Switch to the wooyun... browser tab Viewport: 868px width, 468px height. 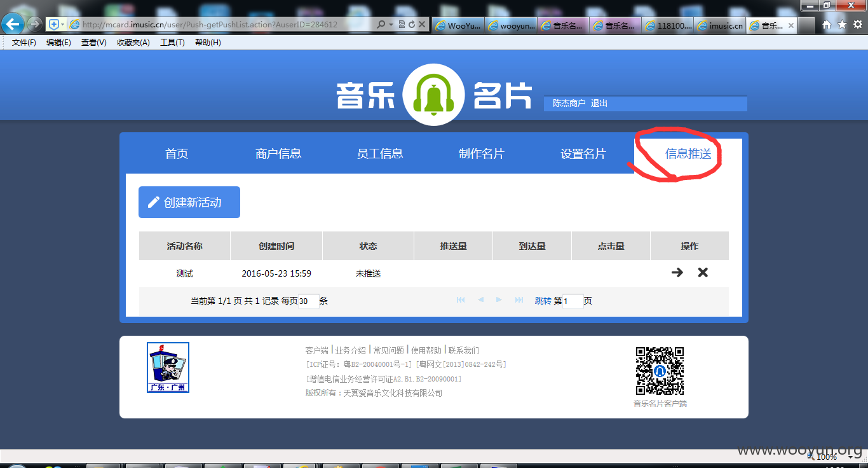510,26
